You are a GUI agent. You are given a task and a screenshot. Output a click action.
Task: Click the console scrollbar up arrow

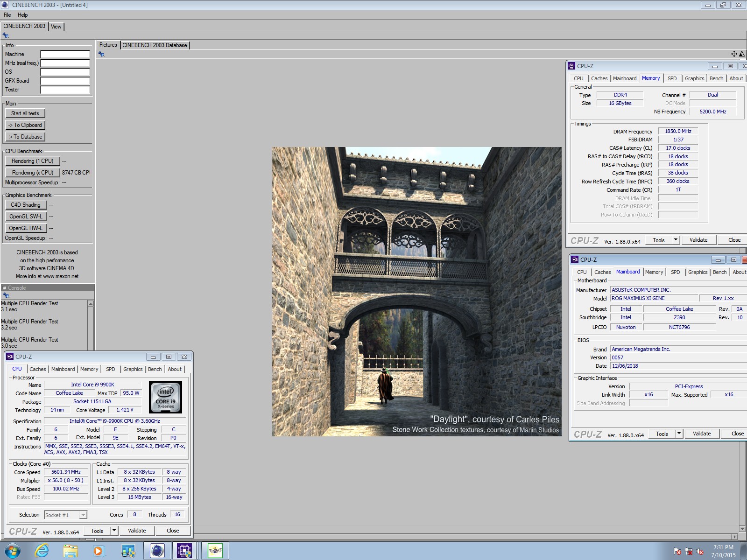pos(91,304)
